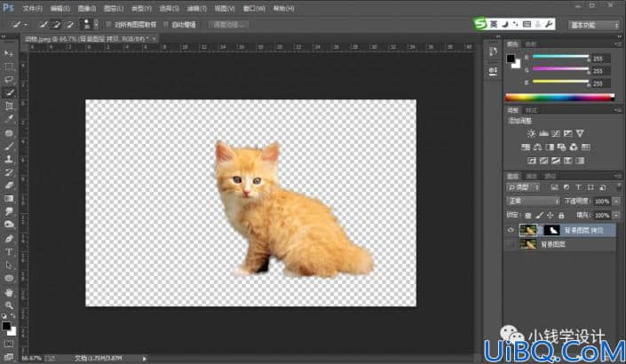626x364 pixels.
Task: Open the Color panel flyout menu
Action: pyautogui.click(x=618, y=44)
